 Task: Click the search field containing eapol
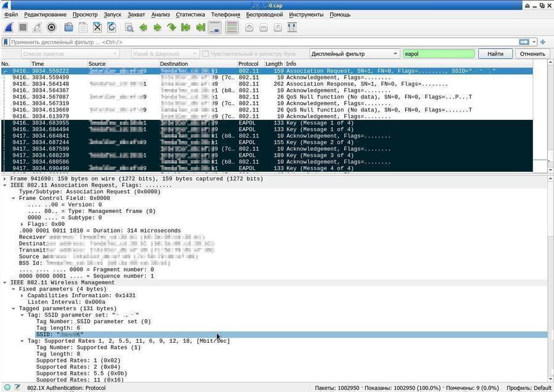pyautogui.click(x=439, y=54)
